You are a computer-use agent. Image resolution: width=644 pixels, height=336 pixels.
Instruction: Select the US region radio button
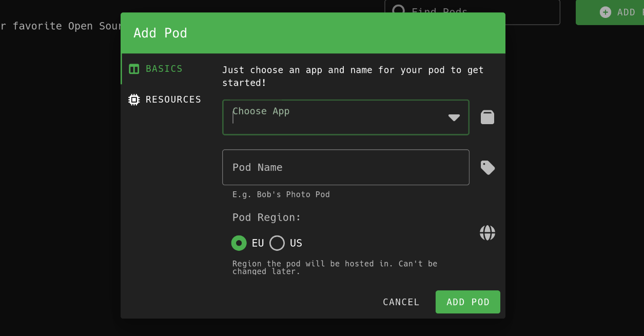point(277,243)
